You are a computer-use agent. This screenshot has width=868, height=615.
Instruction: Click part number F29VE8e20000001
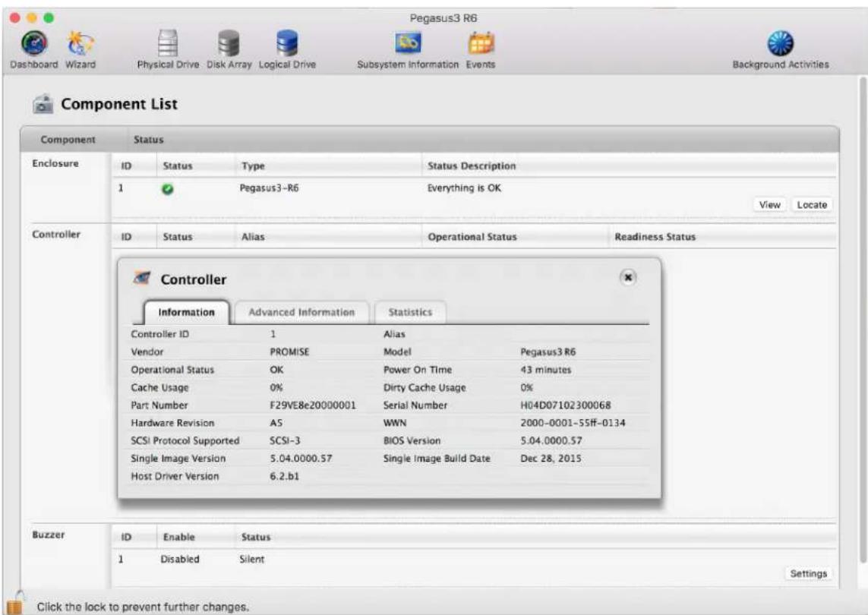pyautogui.click(x=313, y=405)
